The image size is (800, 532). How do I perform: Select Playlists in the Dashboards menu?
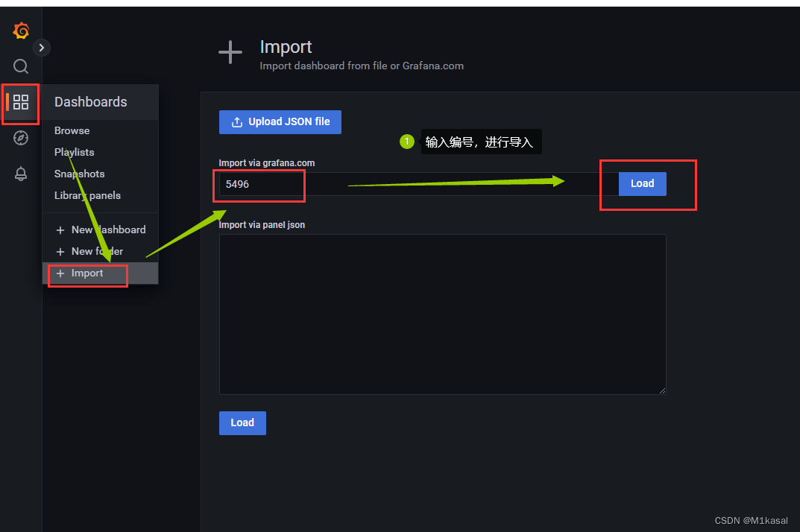click(75, 152)
